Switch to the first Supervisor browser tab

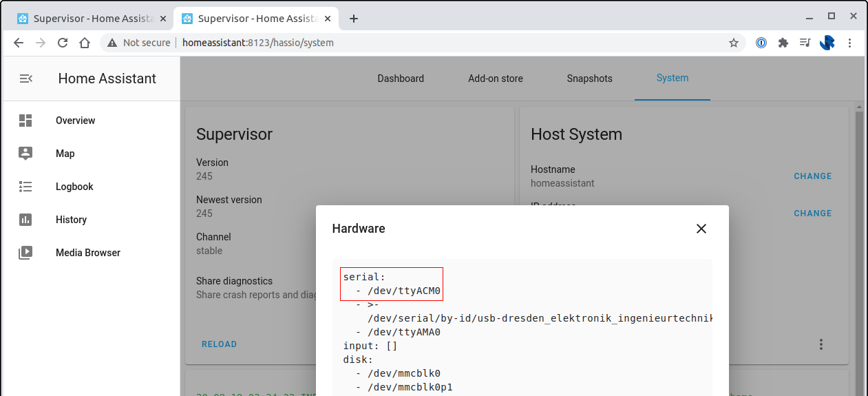click(92, 19)
